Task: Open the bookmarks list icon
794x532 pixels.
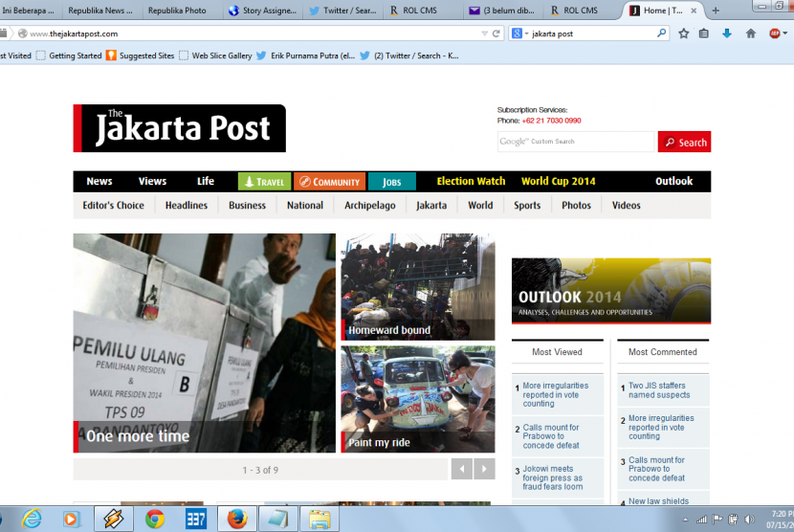Action: tap(704, 33)
